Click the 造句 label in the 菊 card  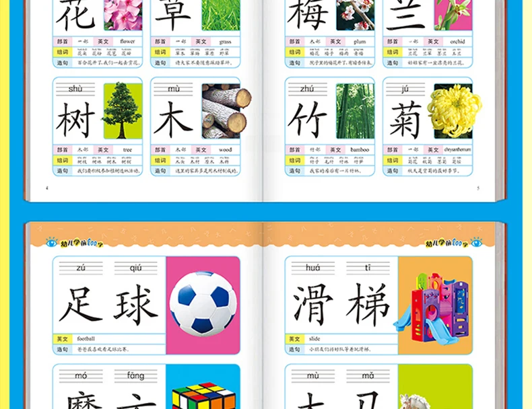click(393, 171)
